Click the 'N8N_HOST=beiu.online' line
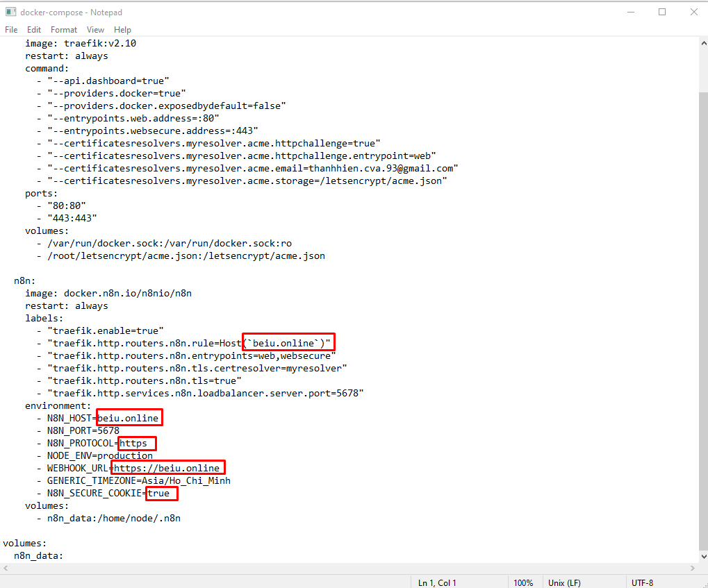The image size is (708, 588). [97, 419]
